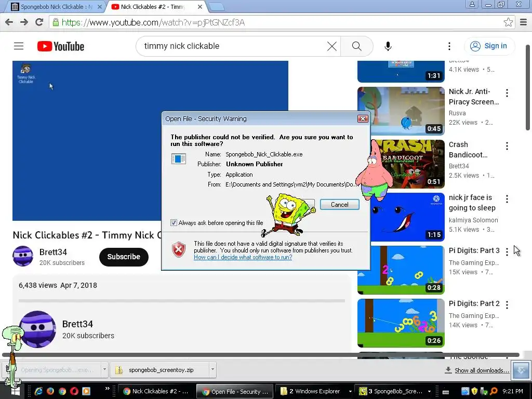Open dropdown for spongebob_screentoy.zip download
Screen dimensions: 532x399
point(212,370)
